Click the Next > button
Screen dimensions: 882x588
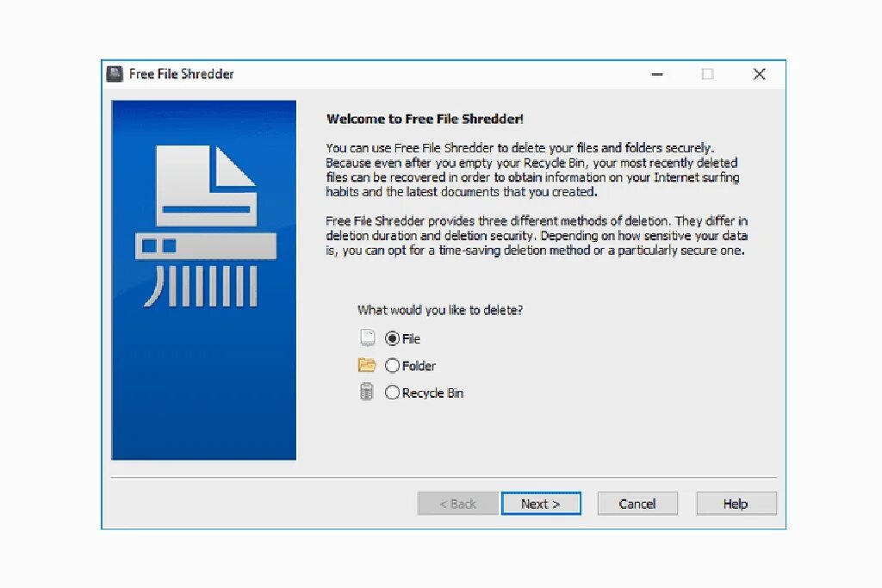541,504
